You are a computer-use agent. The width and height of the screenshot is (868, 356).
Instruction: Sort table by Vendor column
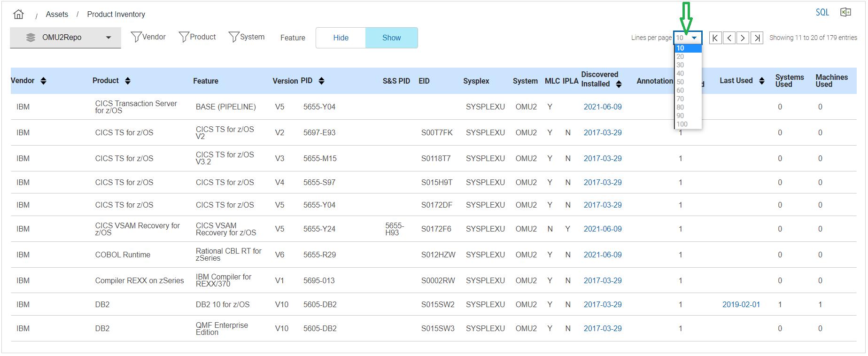[43, 81]
